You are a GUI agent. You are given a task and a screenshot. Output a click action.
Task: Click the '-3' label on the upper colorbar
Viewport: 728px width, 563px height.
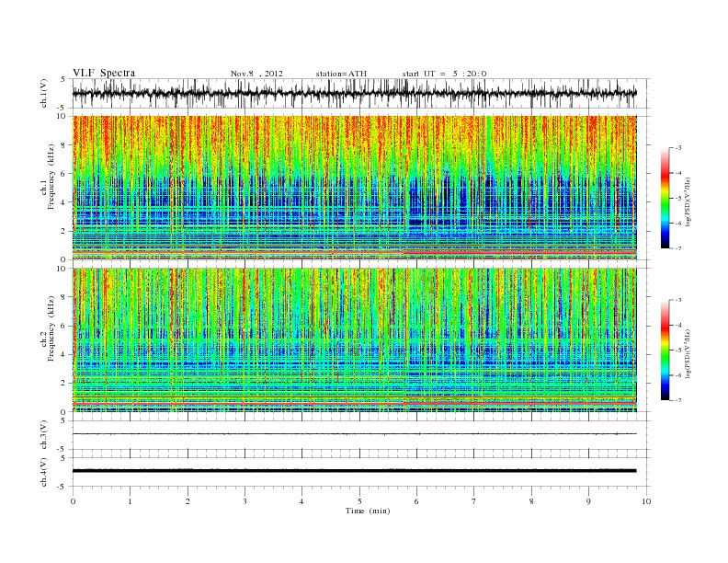coord(678,148)
